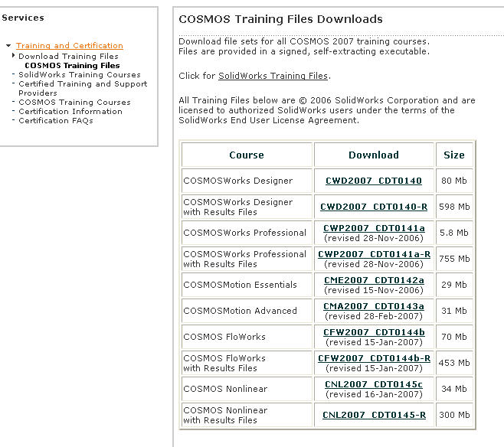Select COSMOSWorks Designer with Results Files cell
This screenshot has height=447, width=504.
[x=247, y=207]
